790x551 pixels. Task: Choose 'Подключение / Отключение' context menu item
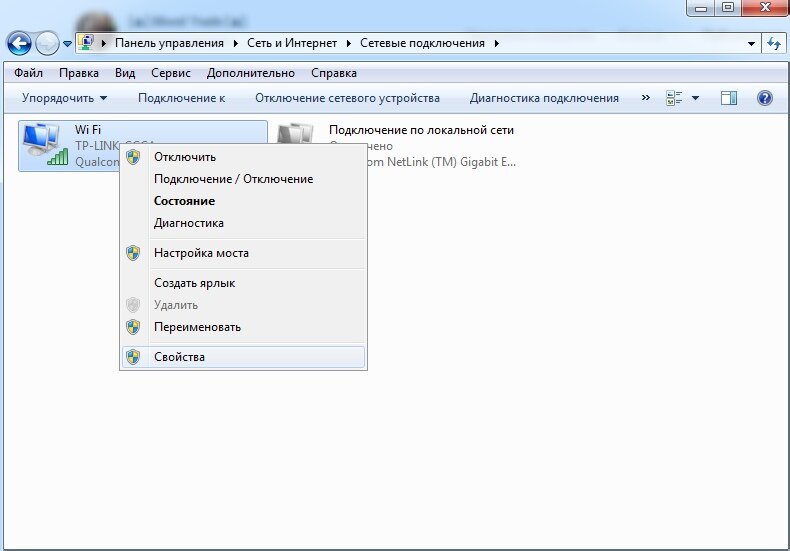(x=243, y=179)
